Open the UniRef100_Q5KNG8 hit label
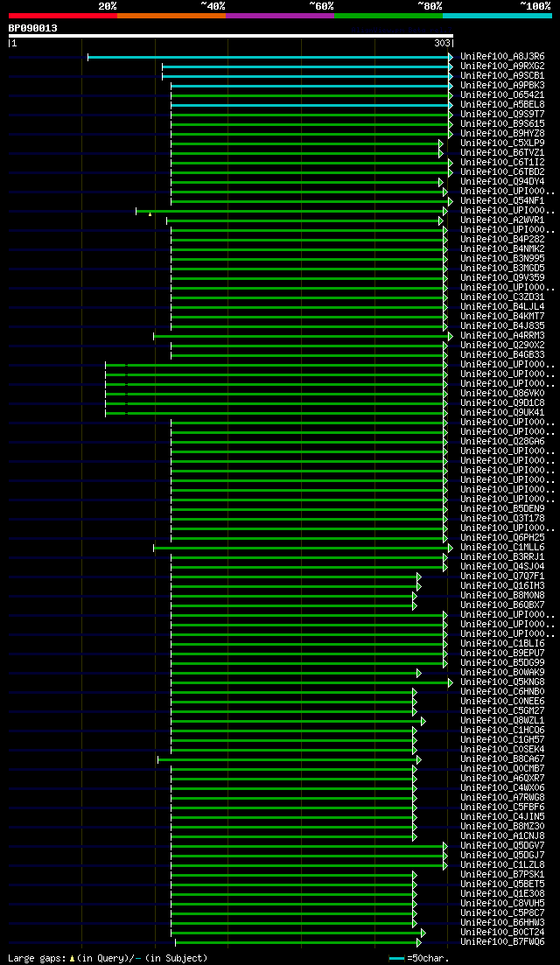Viewport: 560px width, 965px height. tap(502, 682)
